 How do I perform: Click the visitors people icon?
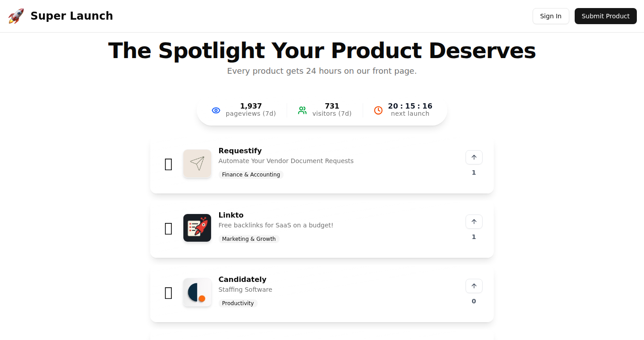coord(302,110)
